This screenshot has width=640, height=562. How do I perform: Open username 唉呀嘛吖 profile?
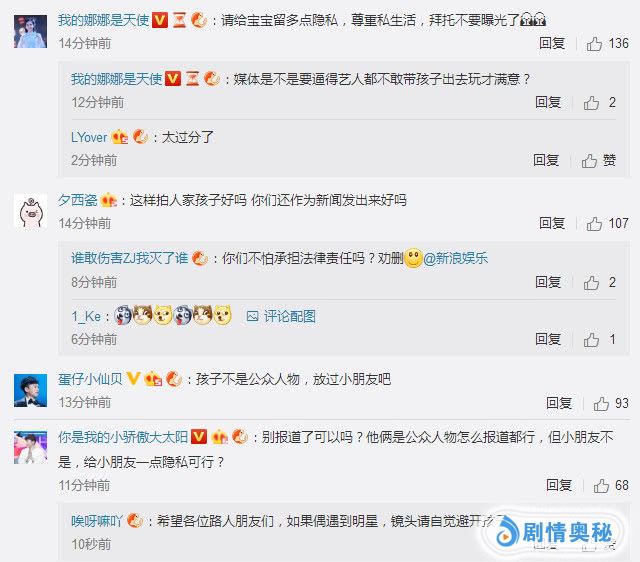click(97, 521)
